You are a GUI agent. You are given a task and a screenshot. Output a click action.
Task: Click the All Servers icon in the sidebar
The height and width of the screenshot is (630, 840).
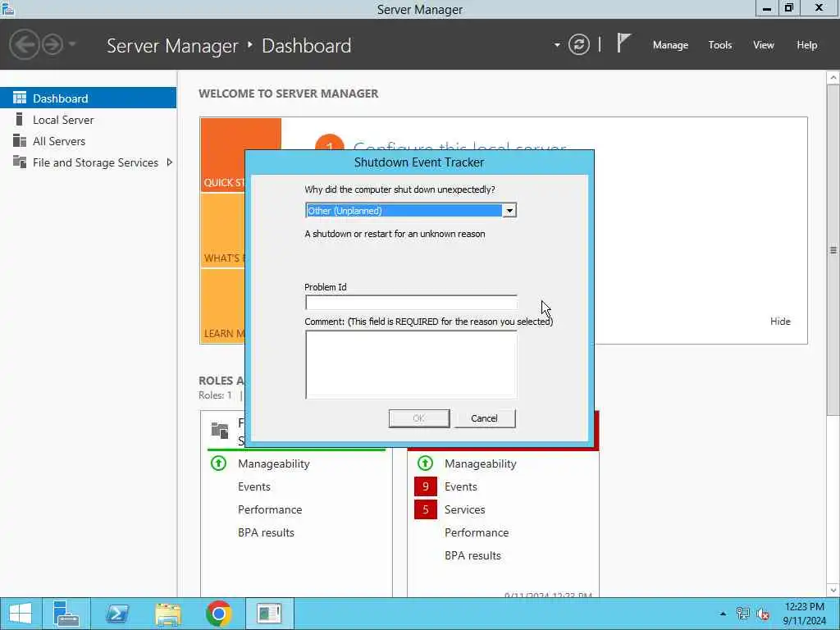20,140
